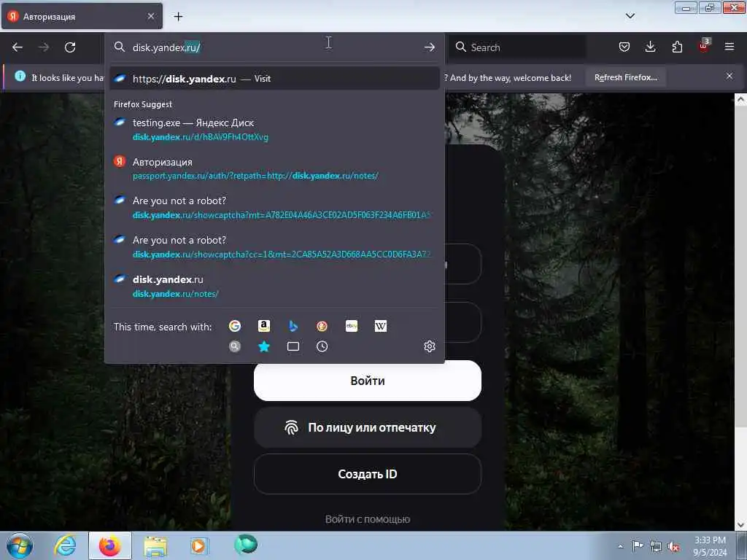The width and height of the screenshot is (747, 560).
Task: Click the Войти login button
Action: [x=368, y=381]
